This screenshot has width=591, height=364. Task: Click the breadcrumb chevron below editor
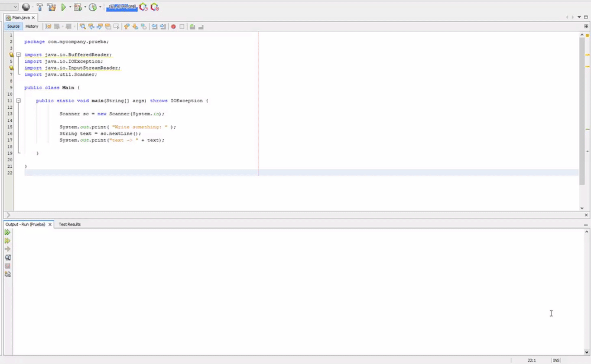tap(8, 214)
